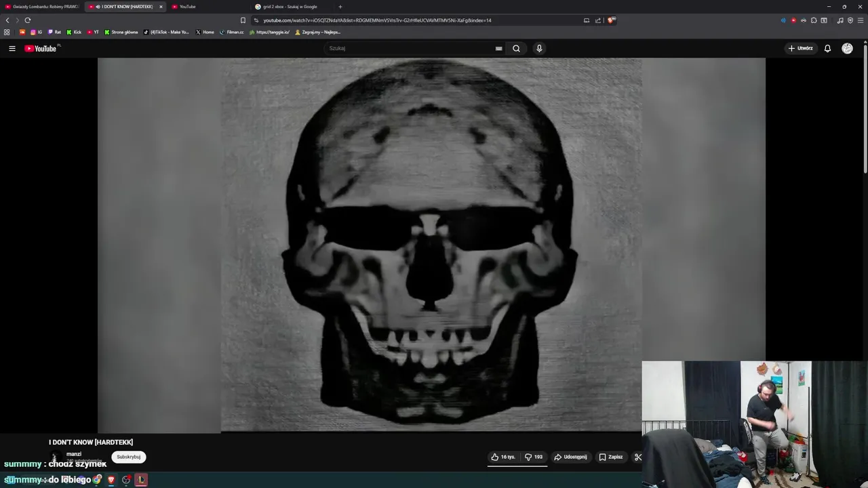Click the red record extension icon

coord(793,20)
